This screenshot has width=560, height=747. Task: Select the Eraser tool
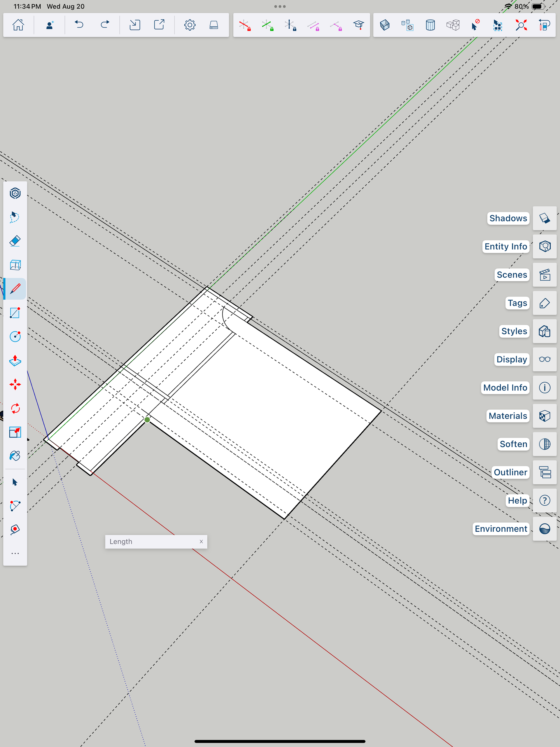[15, 241]
